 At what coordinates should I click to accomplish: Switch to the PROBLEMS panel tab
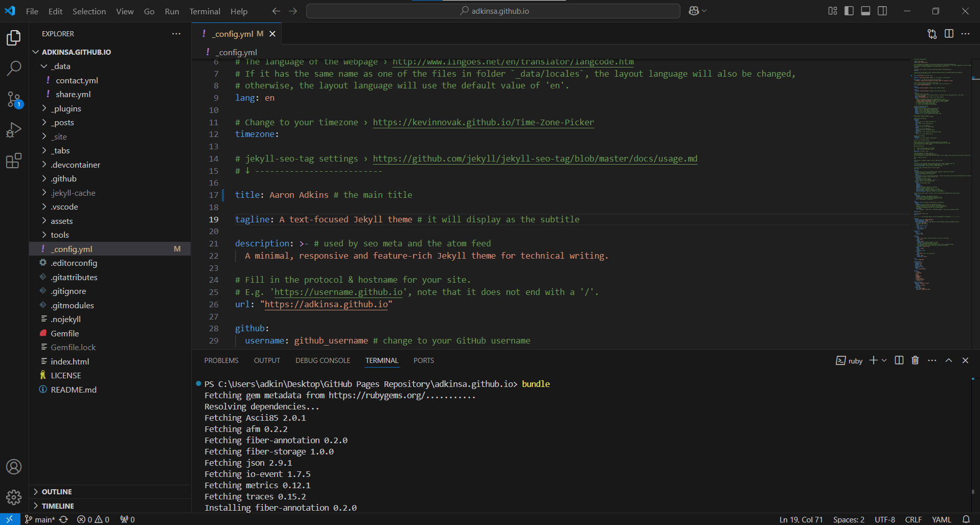pos(221,360)
